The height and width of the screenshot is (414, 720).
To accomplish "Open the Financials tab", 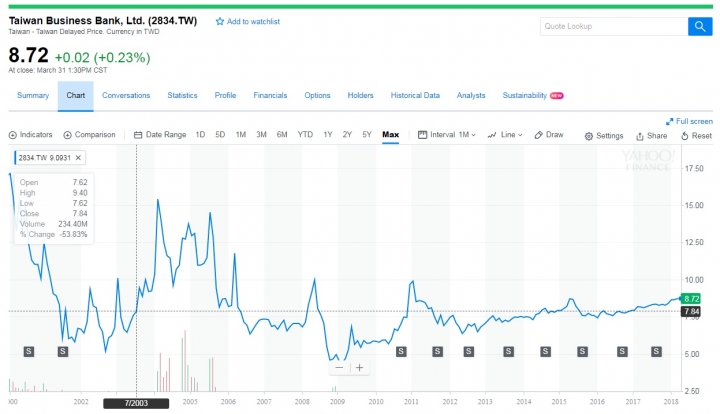I will click(270, 95).
